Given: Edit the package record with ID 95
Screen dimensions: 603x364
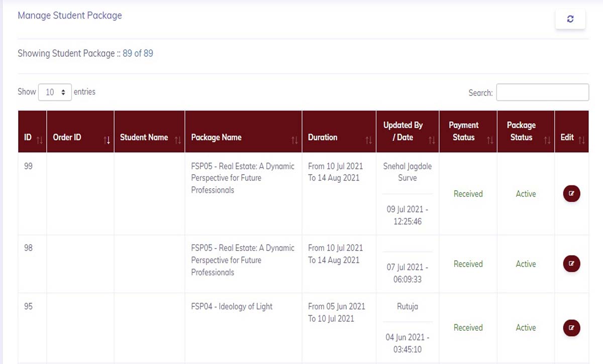Looking at the screenshot, I should 571,328.
